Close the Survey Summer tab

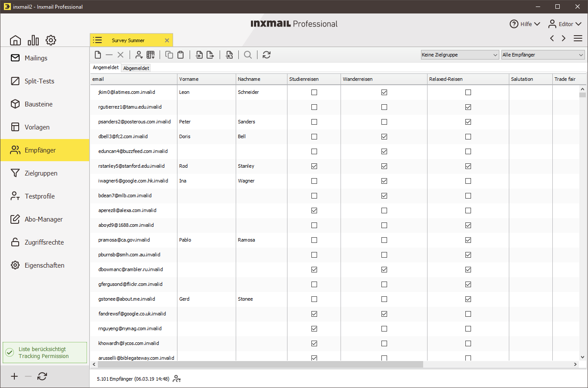pyautogui.click(x=167, y=40)
